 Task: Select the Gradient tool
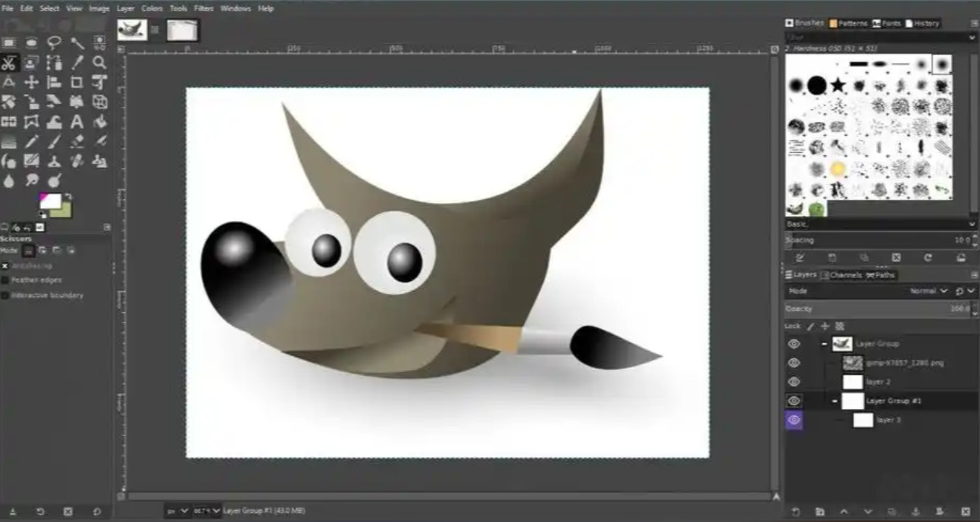tap(9, 142)
